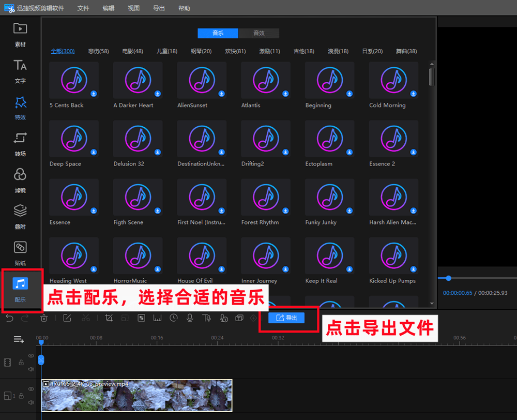
Task: Click the preview playback progress slider handle
Action: [448, 278]
